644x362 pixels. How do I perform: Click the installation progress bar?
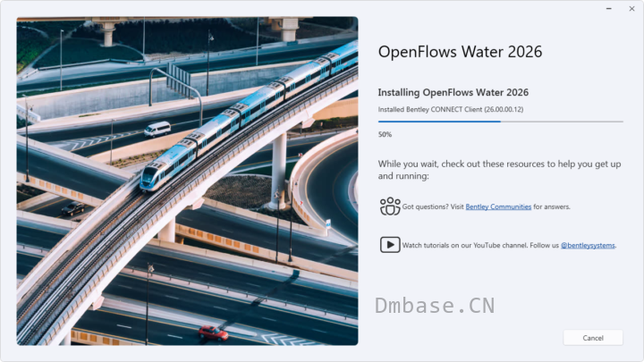[500, 122]
